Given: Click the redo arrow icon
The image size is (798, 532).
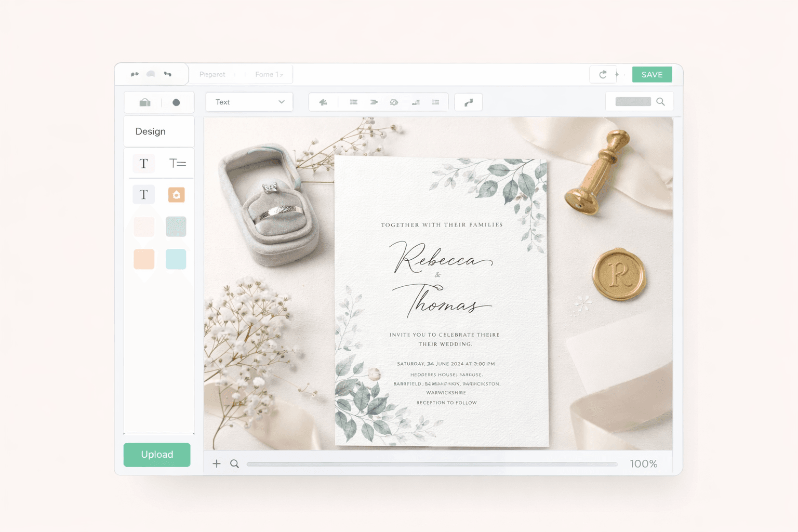Looking at the screenshot, I should (603, 74).
